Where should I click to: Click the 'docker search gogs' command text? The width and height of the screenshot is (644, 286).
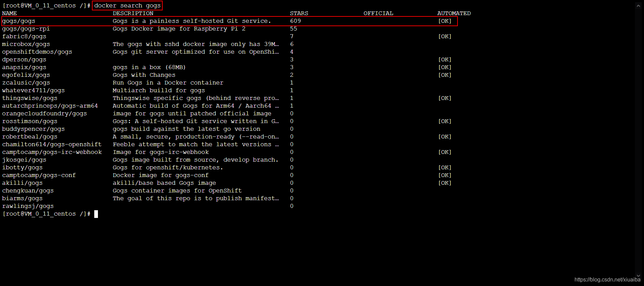click(127, 6)
